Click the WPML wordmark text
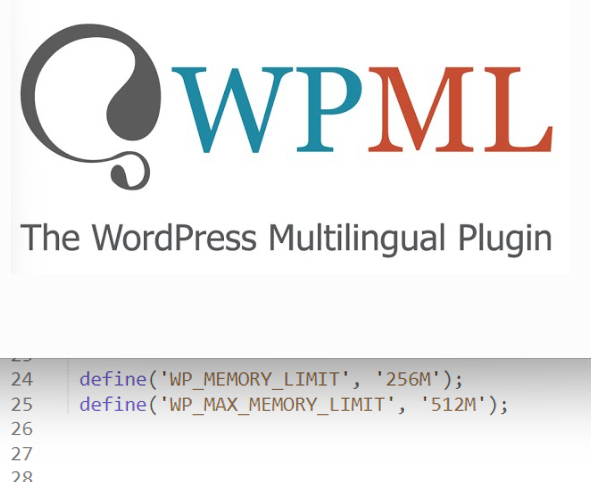 (x=362, y=110)
